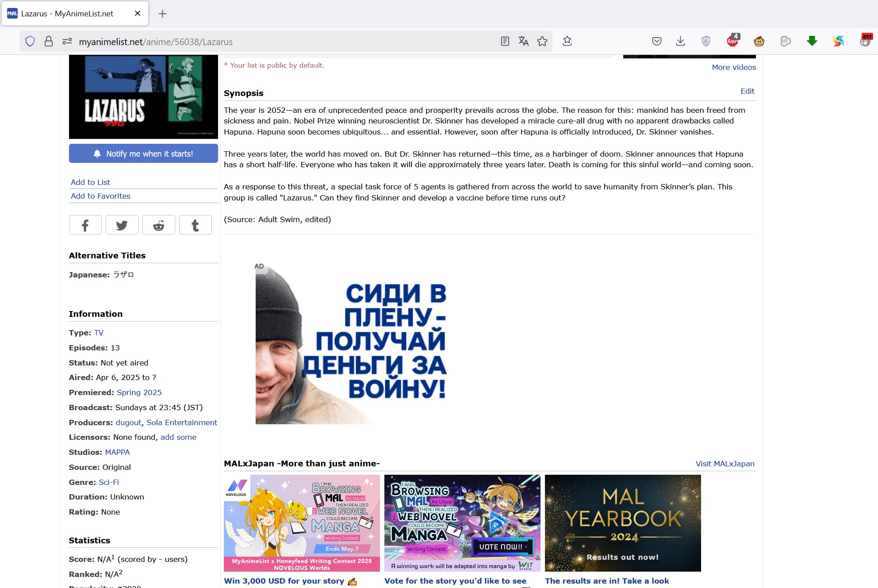Open dugout producer link
Viewport: 878px width, 588px height.
click(x=129, y=423)
